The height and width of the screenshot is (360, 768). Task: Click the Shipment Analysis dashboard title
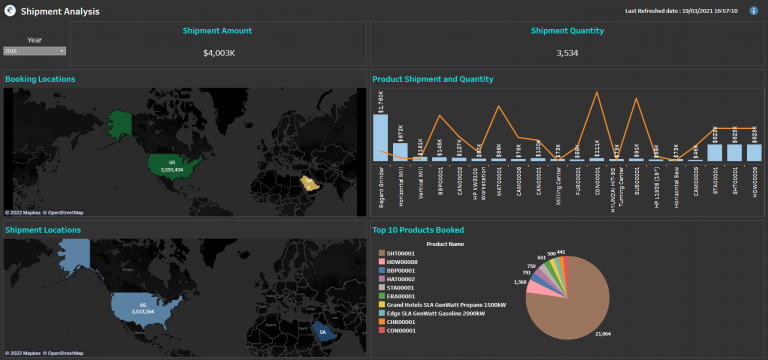pyautogui.click(x=60, y=12)
